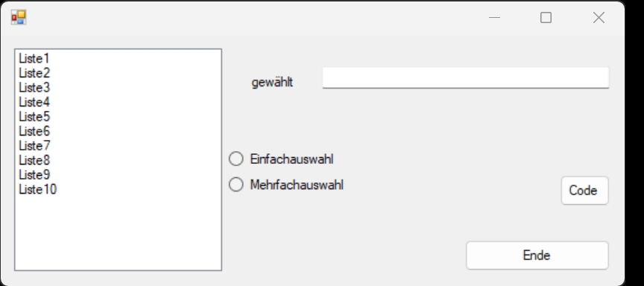Click empty area below Liste10 in list

pos(119,232)
